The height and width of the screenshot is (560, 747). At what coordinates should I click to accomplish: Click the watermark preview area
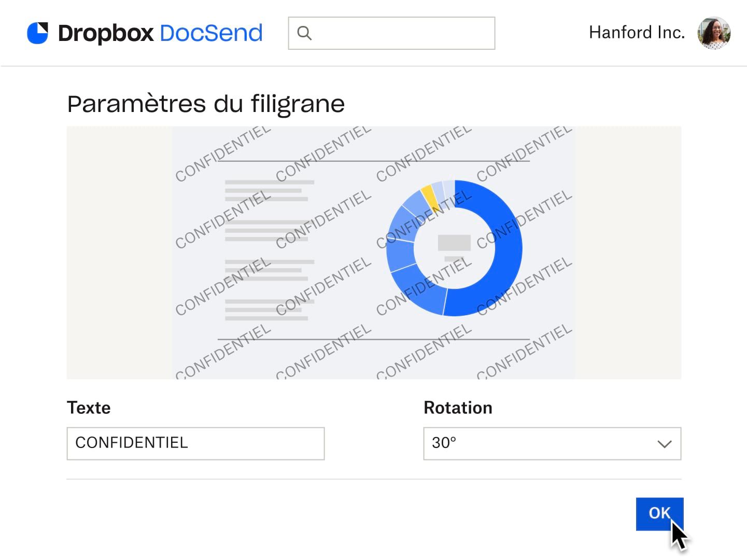[374, 252]
